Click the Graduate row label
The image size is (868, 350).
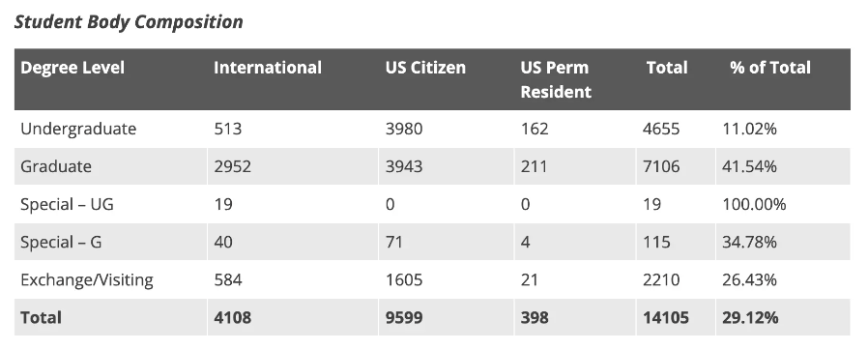click(x=56, y=166)
